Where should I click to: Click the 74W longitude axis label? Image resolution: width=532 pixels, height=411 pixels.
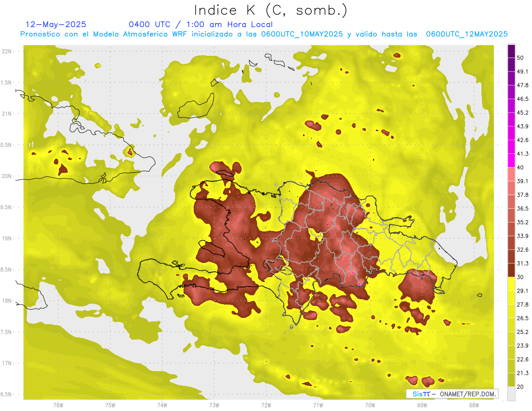[162, 405]
